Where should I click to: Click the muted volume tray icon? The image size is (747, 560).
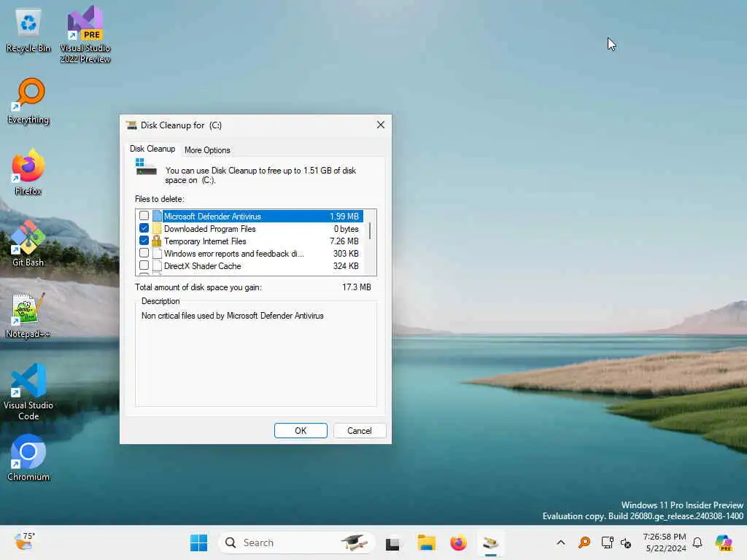coord(626,542)
